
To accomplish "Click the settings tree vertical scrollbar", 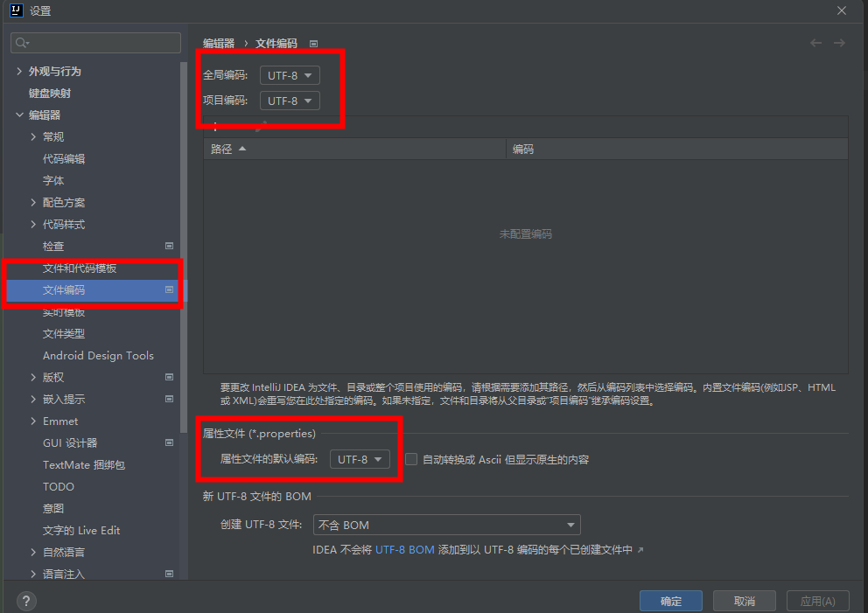I will [184, 247].
